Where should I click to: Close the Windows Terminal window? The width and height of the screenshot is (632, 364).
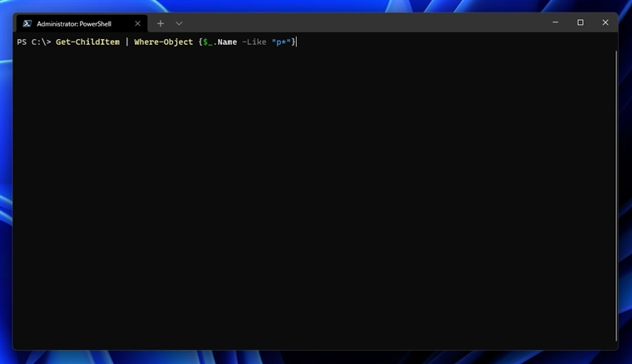point(605,22)
